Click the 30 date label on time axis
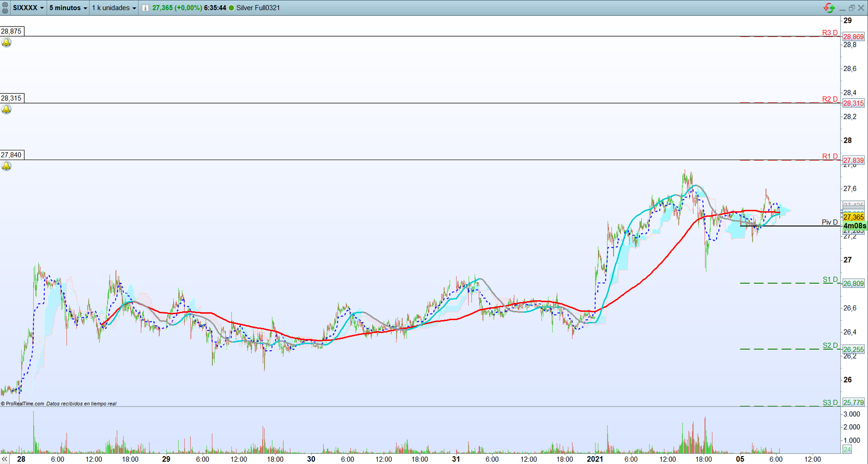Viewport: 868px width, 464px height. click(311, 459)
